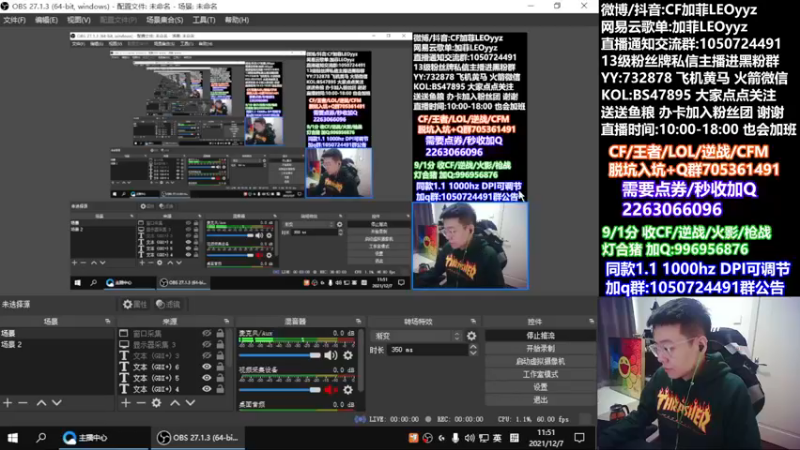800x450 pixels.
Task: Open the 工具(T) menu
Action: point(204,20)
